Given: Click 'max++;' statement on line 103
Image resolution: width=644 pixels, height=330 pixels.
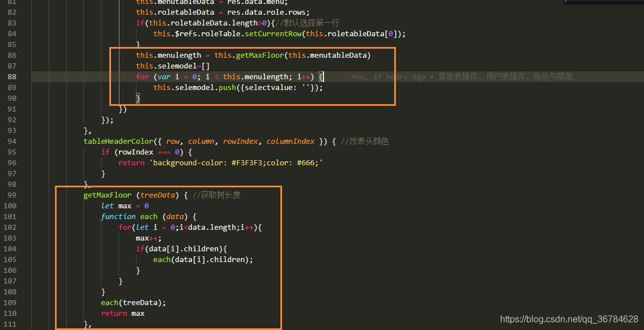Looking at the screenshot, I should [x=149, y=238].
